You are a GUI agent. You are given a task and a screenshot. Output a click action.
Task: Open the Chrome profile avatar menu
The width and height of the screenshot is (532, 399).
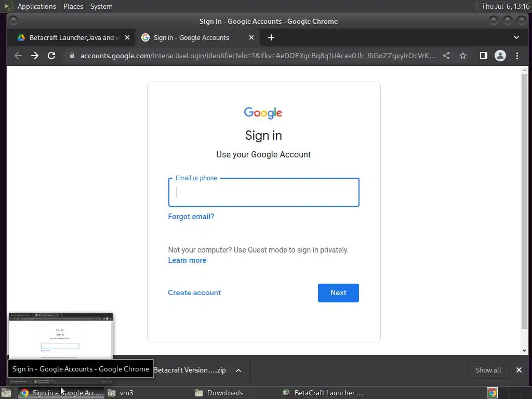[500, 56]
